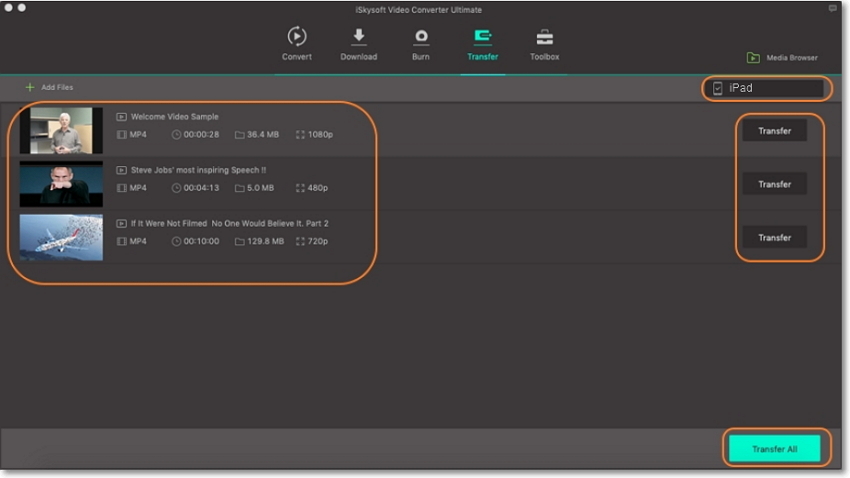Open the Media Browser
This screenshot has height=478, width=850.
[x=782, y=58]
